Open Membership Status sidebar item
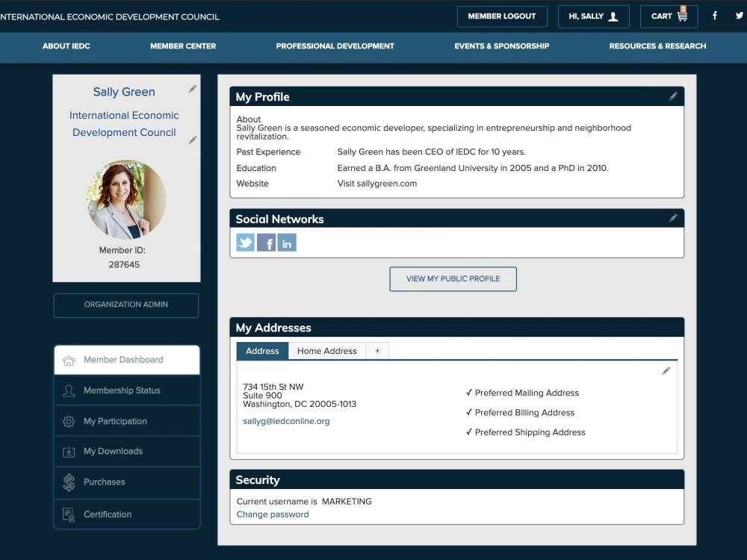This screenshot has height=560, width=747. pyautogui.click(x=127, y=391)
